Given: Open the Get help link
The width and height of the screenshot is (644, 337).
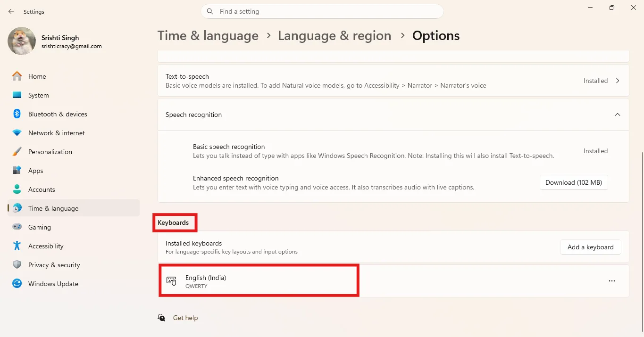Looking at the screenshot, I should click(x=185, y=318).
